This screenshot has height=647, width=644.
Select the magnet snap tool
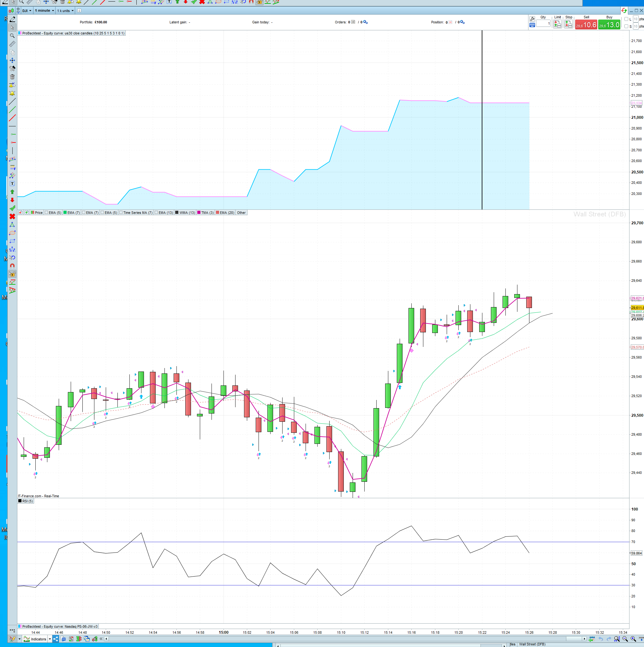[12, 266]
